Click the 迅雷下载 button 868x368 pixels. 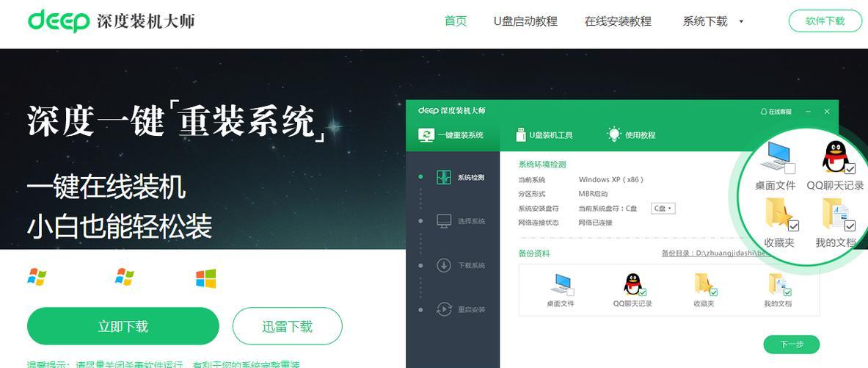[x=288, y=326]
